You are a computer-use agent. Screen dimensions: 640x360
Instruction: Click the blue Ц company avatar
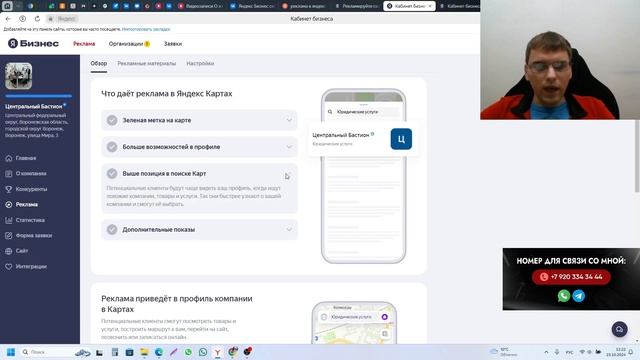click(401, 139)
